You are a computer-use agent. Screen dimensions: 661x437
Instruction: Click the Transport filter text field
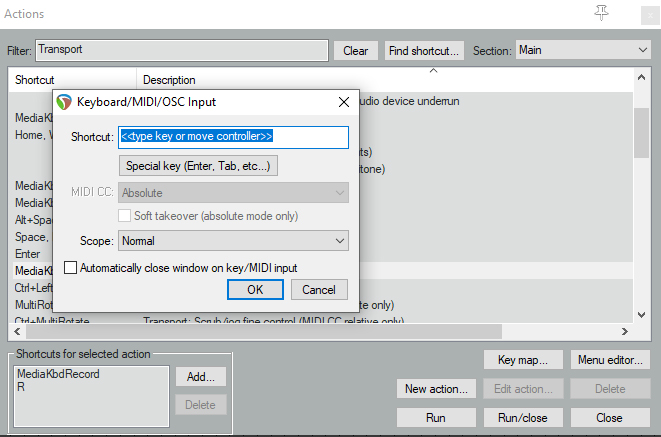(182, 51)
